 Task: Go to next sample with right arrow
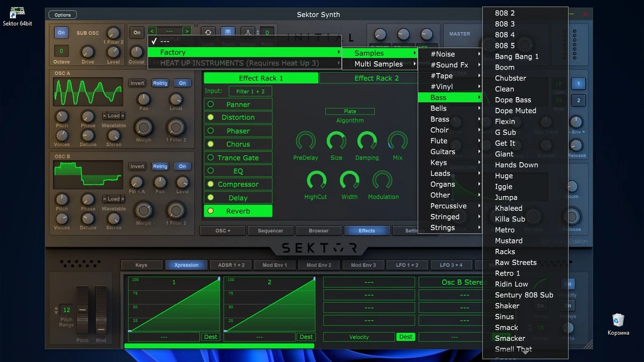pos(186,31)
